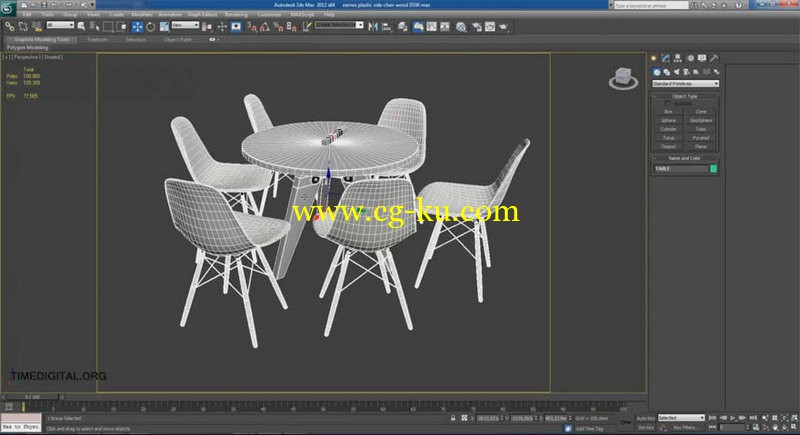Toggle the Graphite Modeling Tools ribbon
Image resolution: width=800 pixels, height=435 pixels.
tap(418, 27)
